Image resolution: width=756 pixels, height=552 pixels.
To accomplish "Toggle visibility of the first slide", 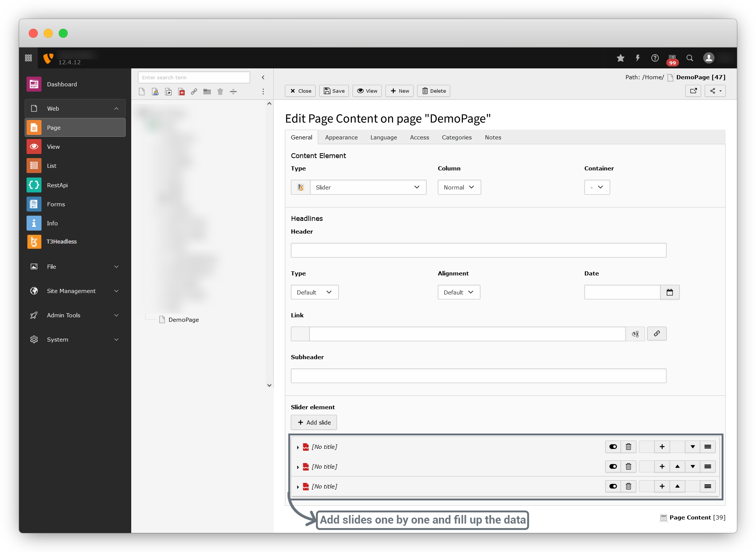I will pyautogui.click(x=613, y=447).
